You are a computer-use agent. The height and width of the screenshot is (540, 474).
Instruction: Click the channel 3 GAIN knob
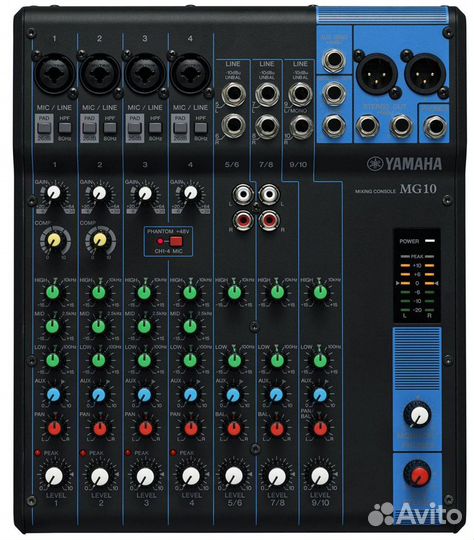[x=145, y=193]
